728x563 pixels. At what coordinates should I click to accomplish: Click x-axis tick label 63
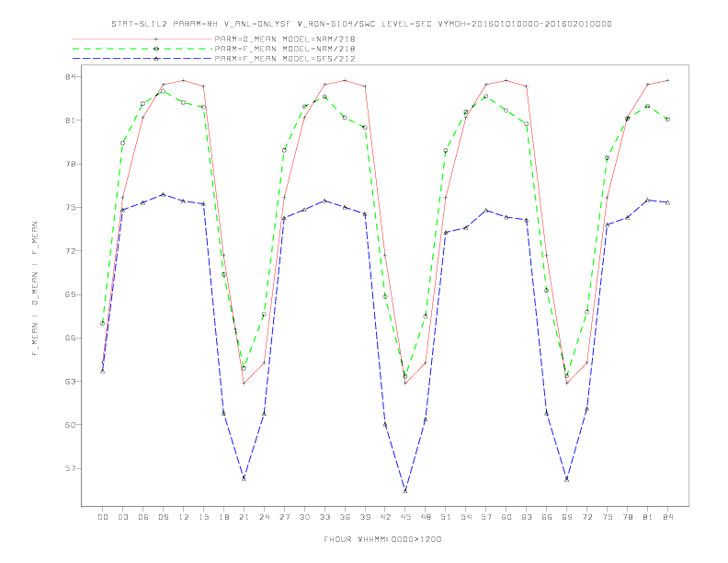click(x=527, y=517)
